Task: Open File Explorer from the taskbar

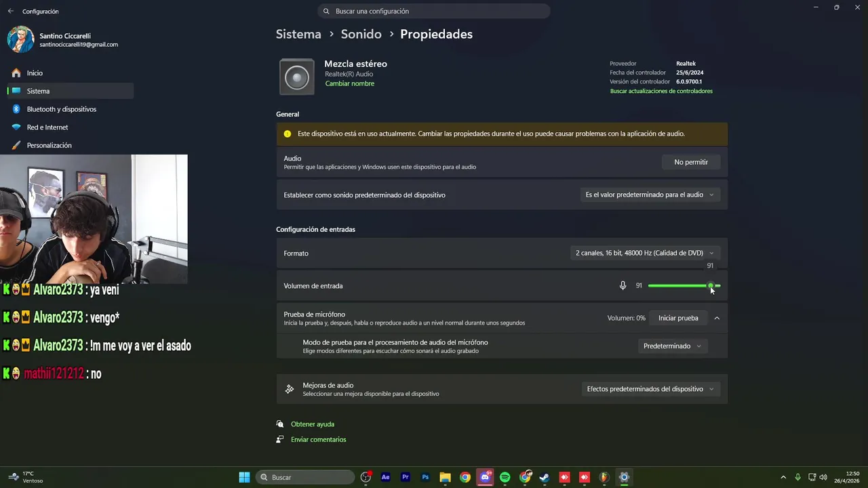Action: [x=445, y=477]
